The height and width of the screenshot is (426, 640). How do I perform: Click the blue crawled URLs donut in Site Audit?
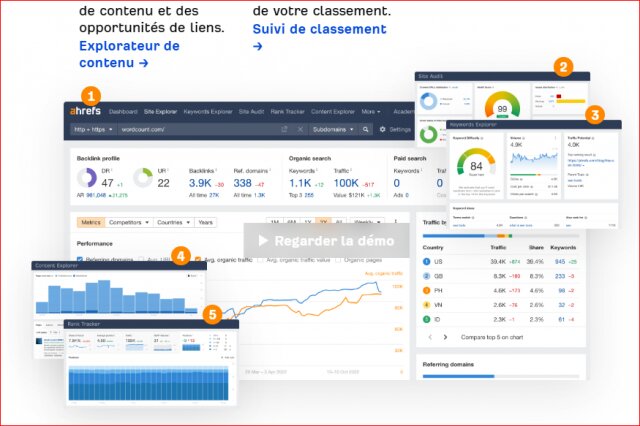pyautogui.click(x=428, y=101)
